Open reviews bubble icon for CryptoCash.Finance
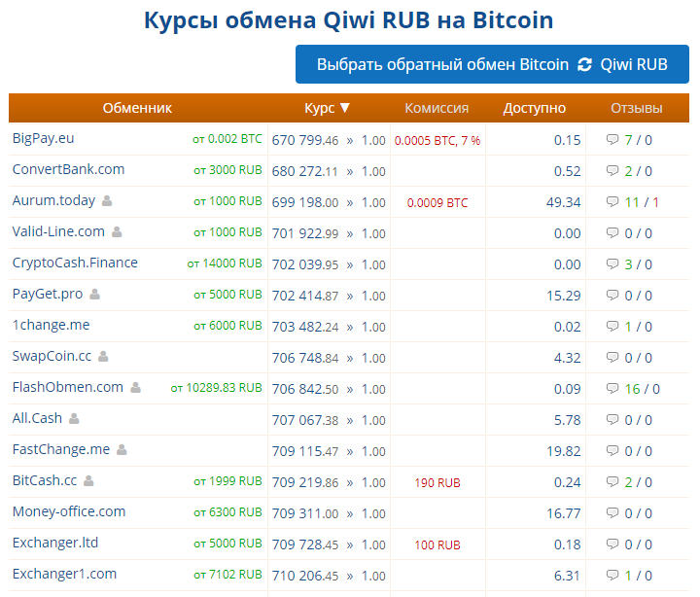Screen dimensions: 700x597 pos(612,263)
